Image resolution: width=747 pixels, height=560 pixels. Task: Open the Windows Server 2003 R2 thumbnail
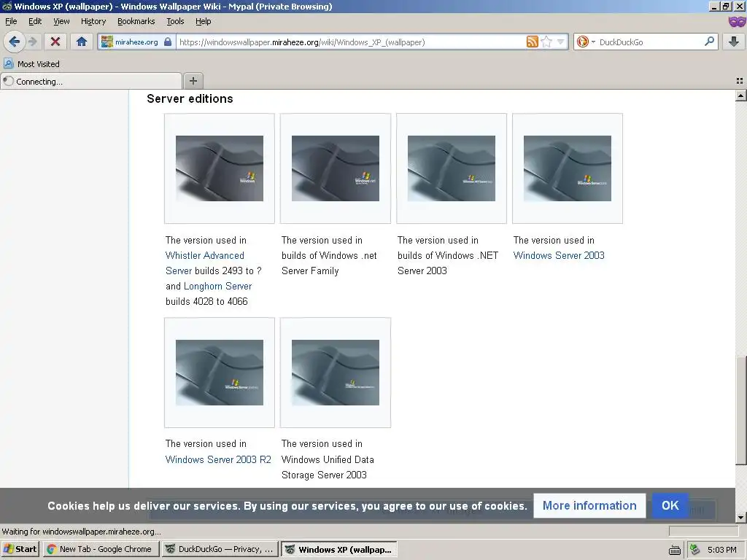point(220,373)
